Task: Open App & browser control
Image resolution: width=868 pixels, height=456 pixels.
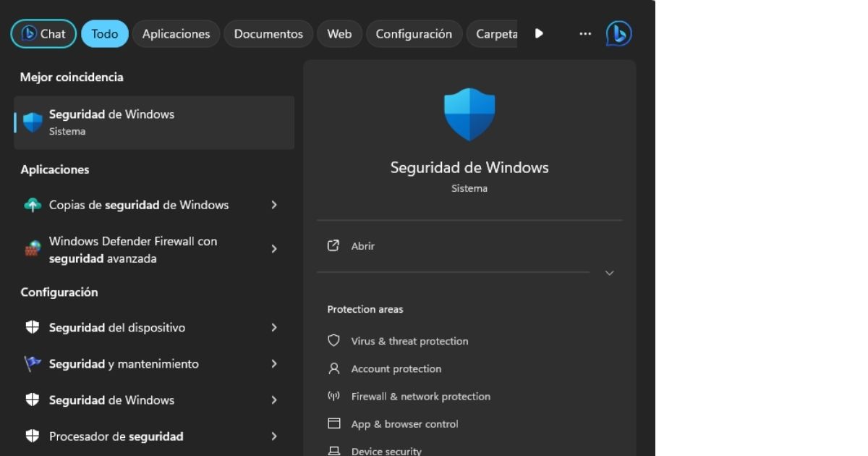Action: [404, 424]
